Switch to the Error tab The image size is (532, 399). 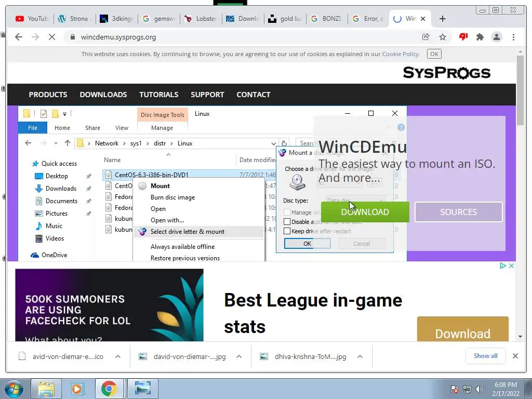click(x=369, y=19)
